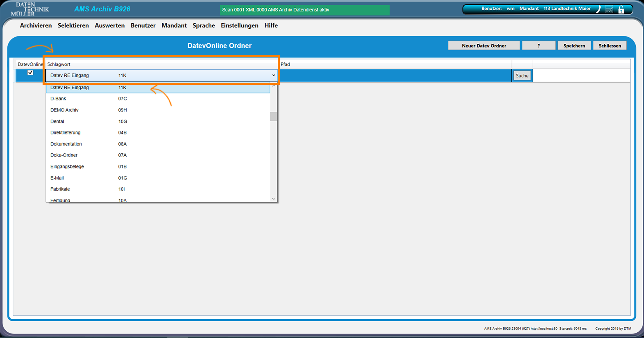
Task: Open the Einstellungen menu
Action: 239,25
